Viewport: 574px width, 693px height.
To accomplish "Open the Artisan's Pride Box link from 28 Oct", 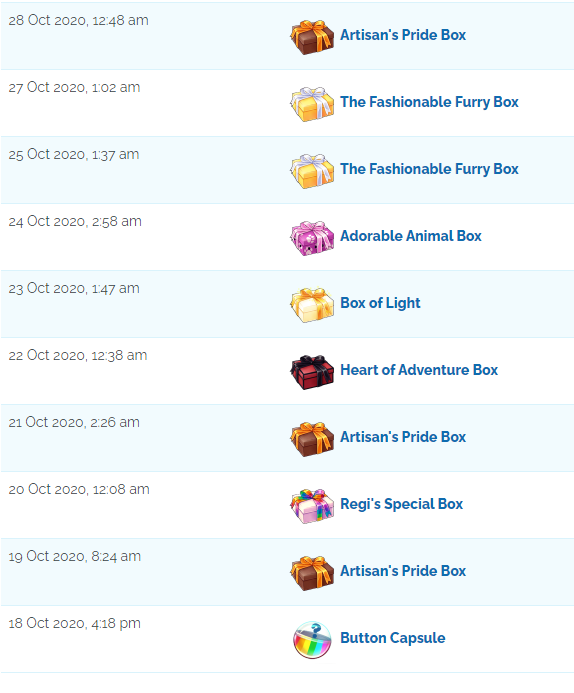I will tap(403, 35).
